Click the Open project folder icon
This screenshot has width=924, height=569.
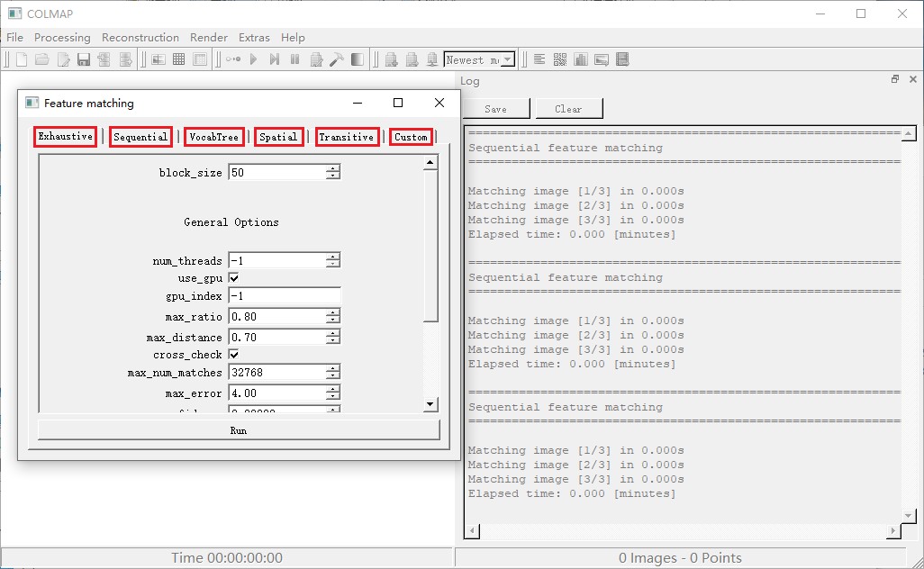click(x=41, y=59)
